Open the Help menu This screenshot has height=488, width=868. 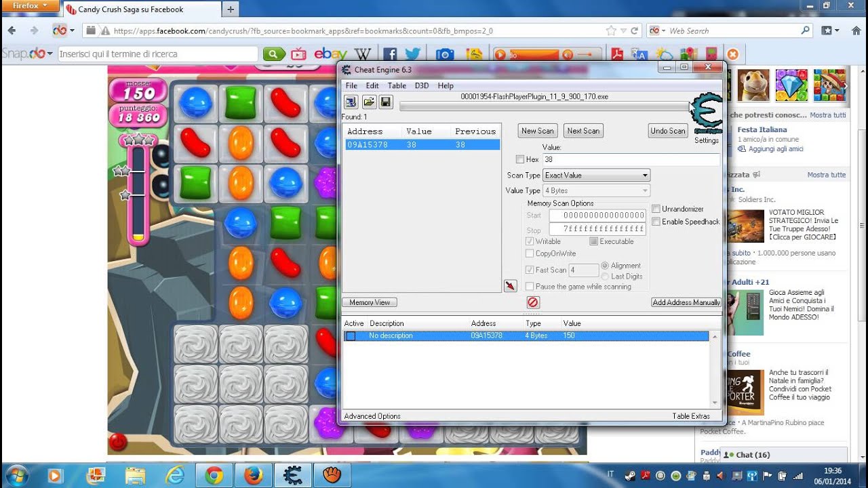pyautogui.click(x=446, y=85)
